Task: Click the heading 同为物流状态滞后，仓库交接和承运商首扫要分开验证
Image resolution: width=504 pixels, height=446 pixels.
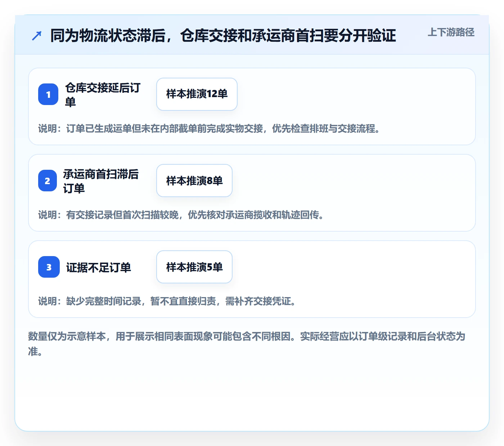Action: click(x=223, y=36)
